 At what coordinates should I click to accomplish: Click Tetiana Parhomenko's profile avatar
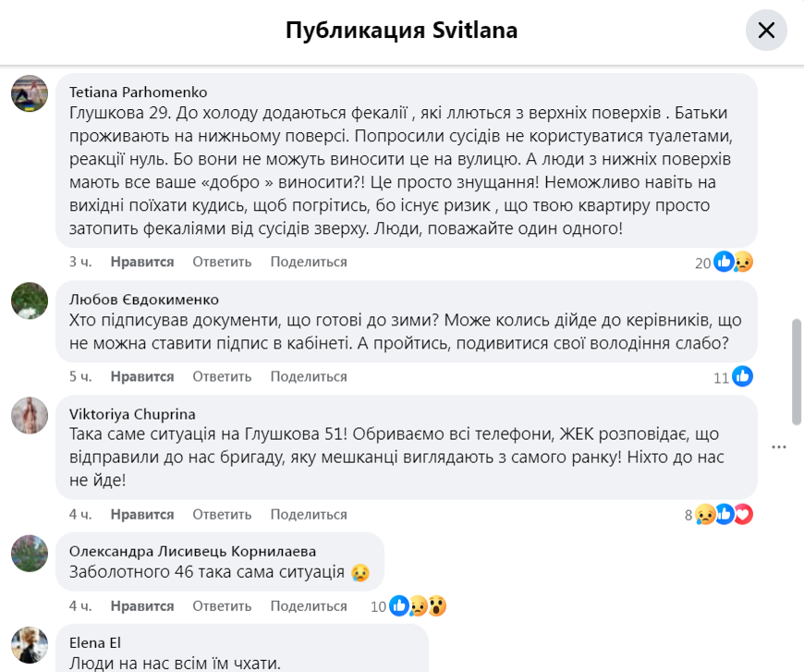pyautogui.click(x=30, y=93)
